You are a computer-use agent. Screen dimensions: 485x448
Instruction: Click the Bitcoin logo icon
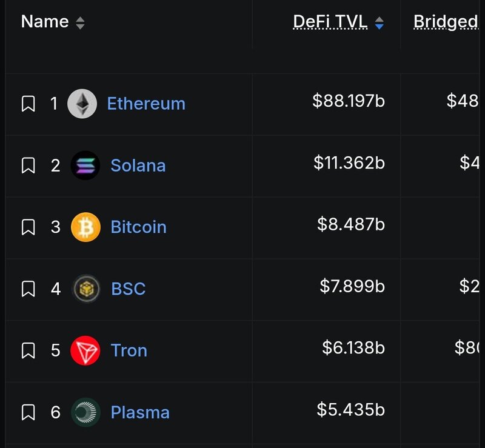tap(85, 227)
